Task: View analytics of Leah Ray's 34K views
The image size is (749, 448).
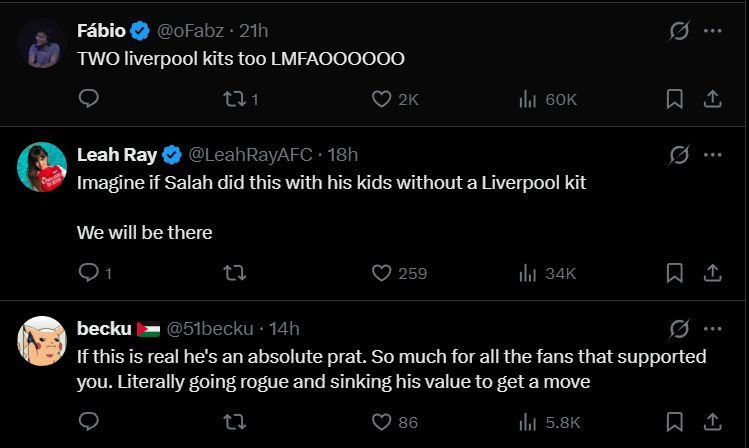Action: [547, 273]
